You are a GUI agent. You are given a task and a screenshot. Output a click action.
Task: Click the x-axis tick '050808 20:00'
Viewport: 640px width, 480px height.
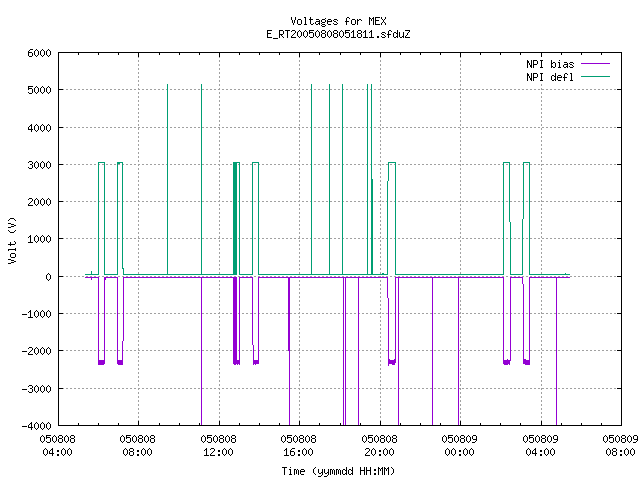pyautogui.click(x=379, y=446)
